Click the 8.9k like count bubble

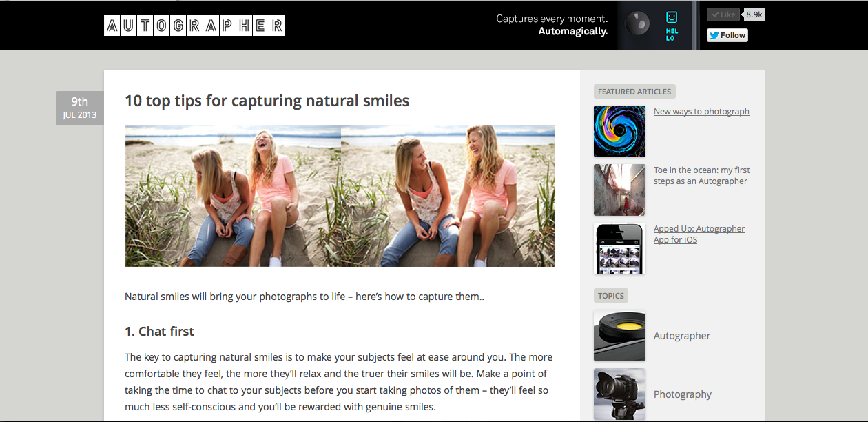754,14
